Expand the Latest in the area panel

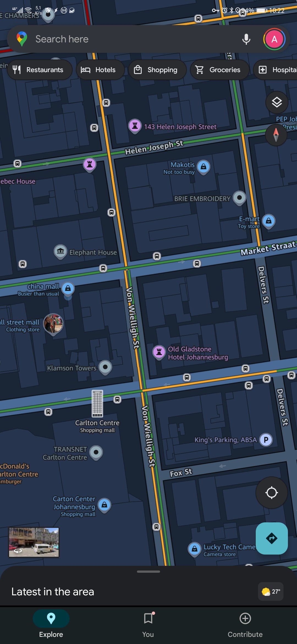coord(53,592)
